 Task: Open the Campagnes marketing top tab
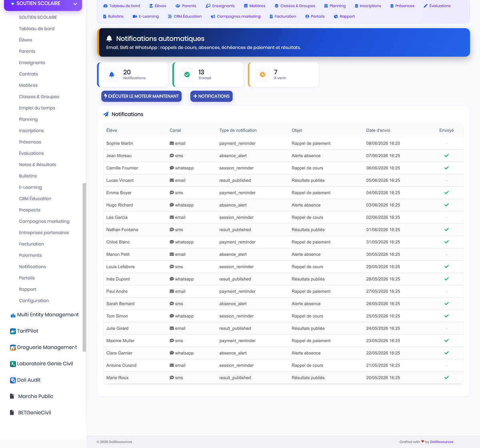coord(236,16)
